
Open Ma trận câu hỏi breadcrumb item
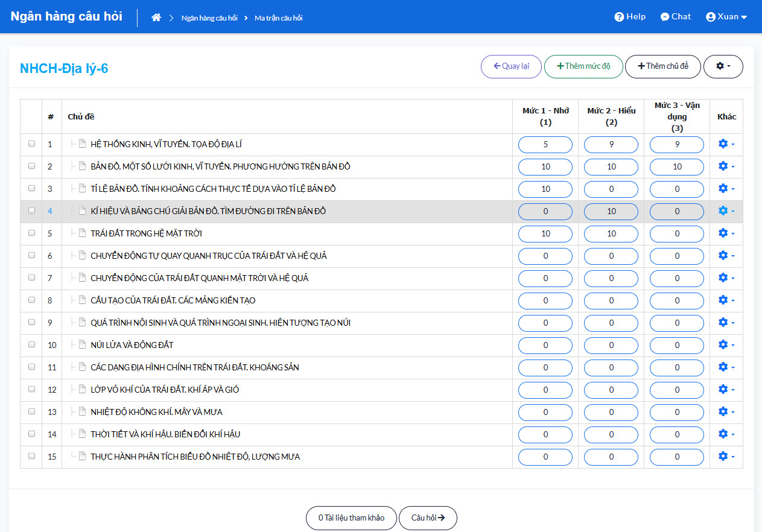[x=279, y=18]
